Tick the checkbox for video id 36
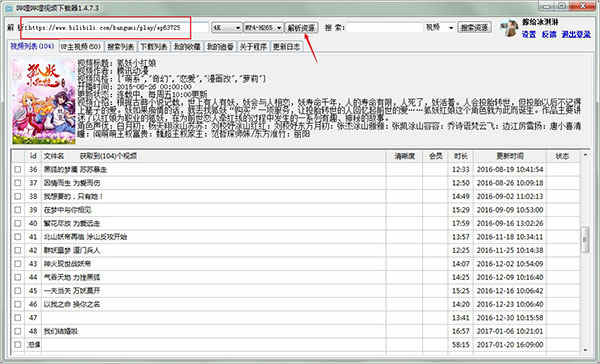This screenshot has width=600, height=364. point(18,169)
